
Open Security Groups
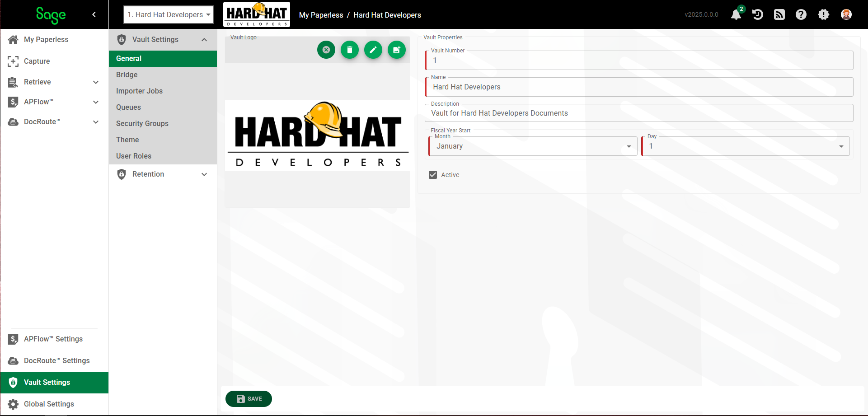163,123
